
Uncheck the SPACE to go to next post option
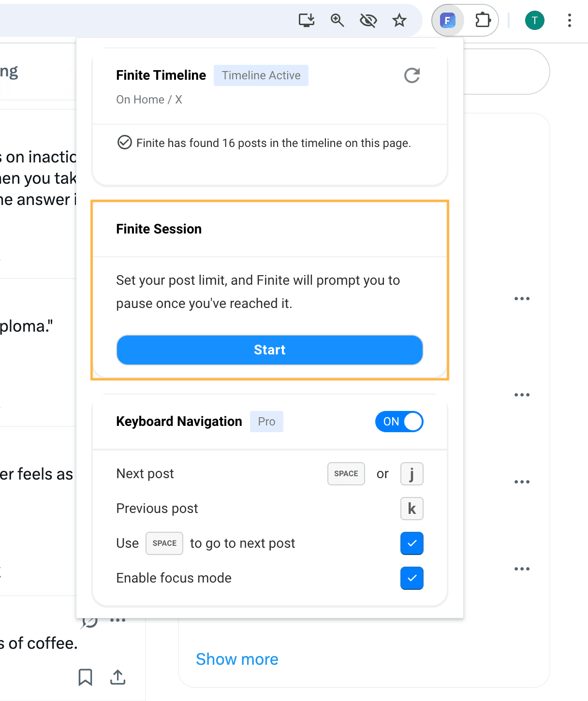[412, 543]
